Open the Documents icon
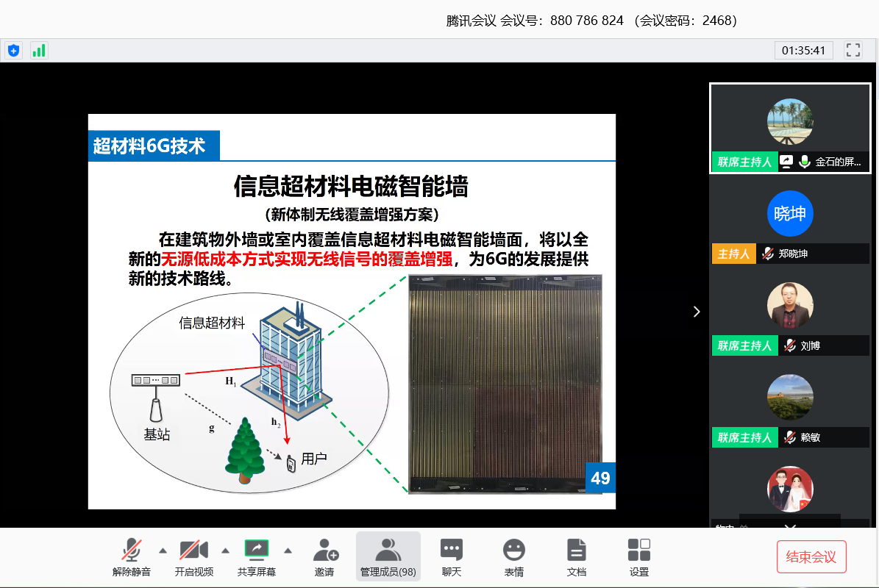879x588 pixels. point(577,557)
